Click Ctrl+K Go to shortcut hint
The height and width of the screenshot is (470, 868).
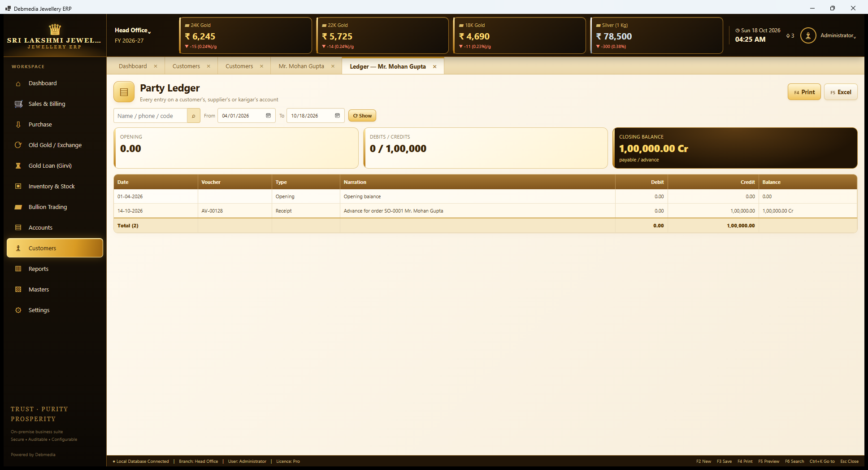coord(822,461)
